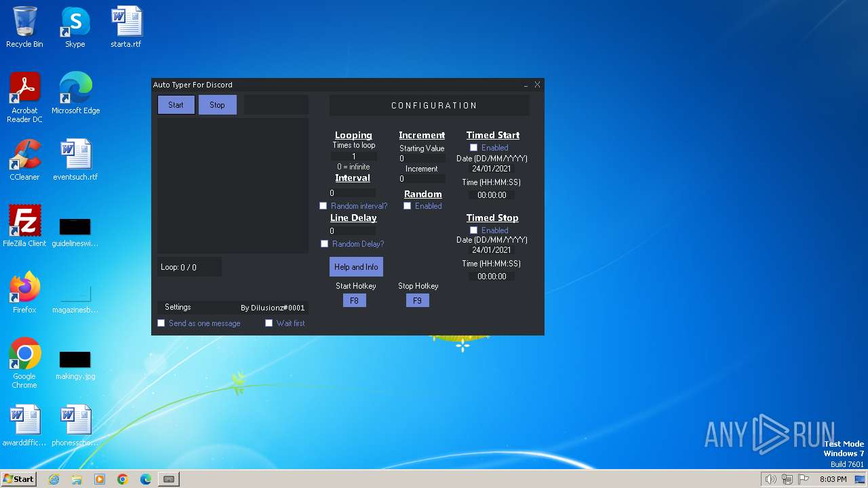Launch the CCleaner desktop shortcut
Viewport: 868px width, 488px height.
tap(24, 160)
